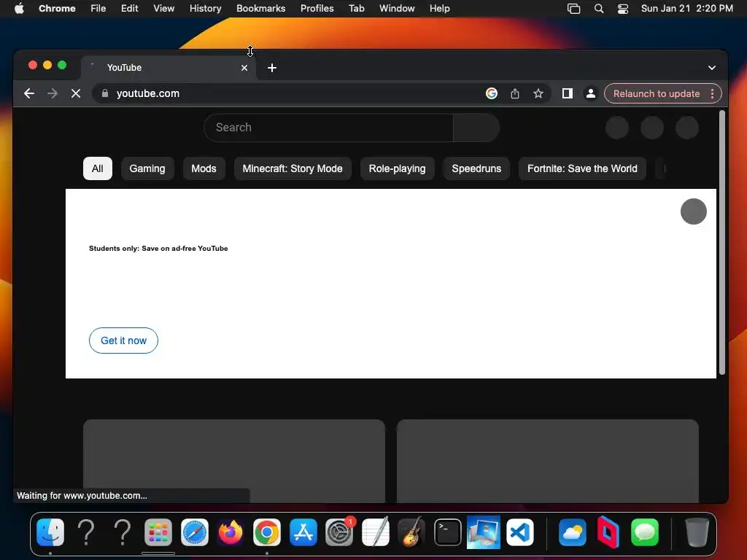Open the cloud weather app in the Dock

pos(572,532)
